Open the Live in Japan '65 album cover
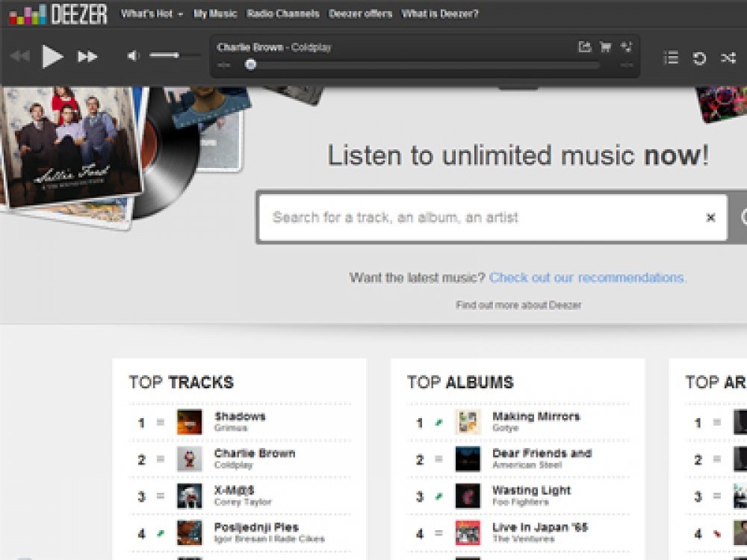Screen dimensions: 747x560 (468, 533)
